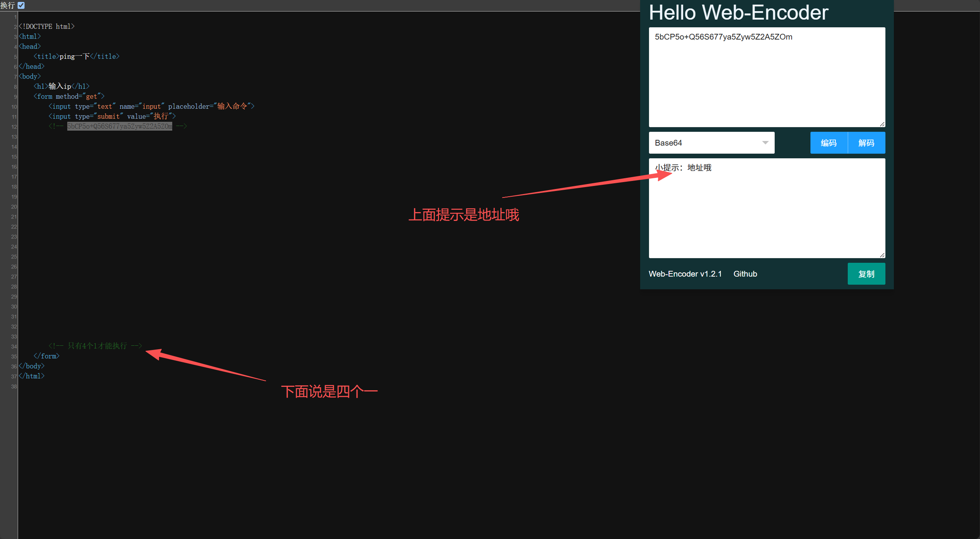Click line number 34 in gutter

click(x=14, y=347)
